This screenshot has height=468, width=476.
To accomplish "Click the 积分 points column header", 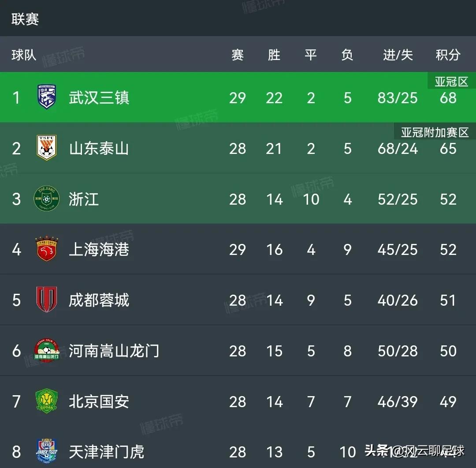I will click(448, 55).
